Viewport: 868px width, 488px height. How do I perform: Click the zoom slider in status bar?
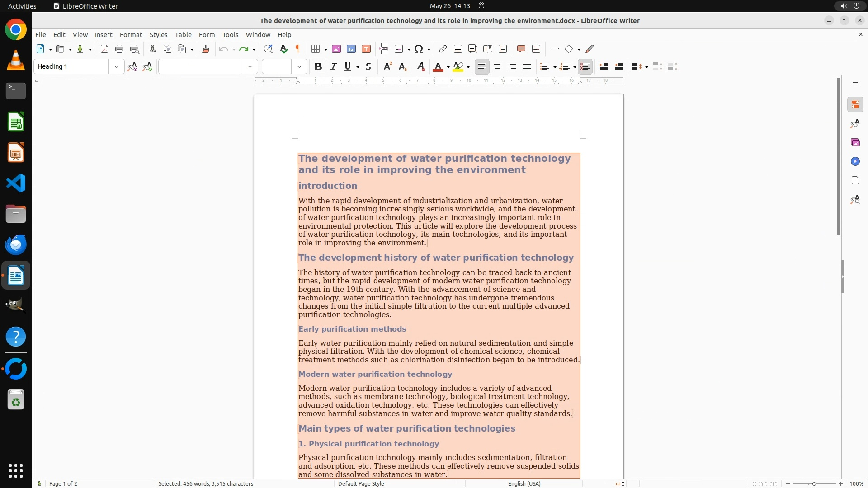pos(814,484)
